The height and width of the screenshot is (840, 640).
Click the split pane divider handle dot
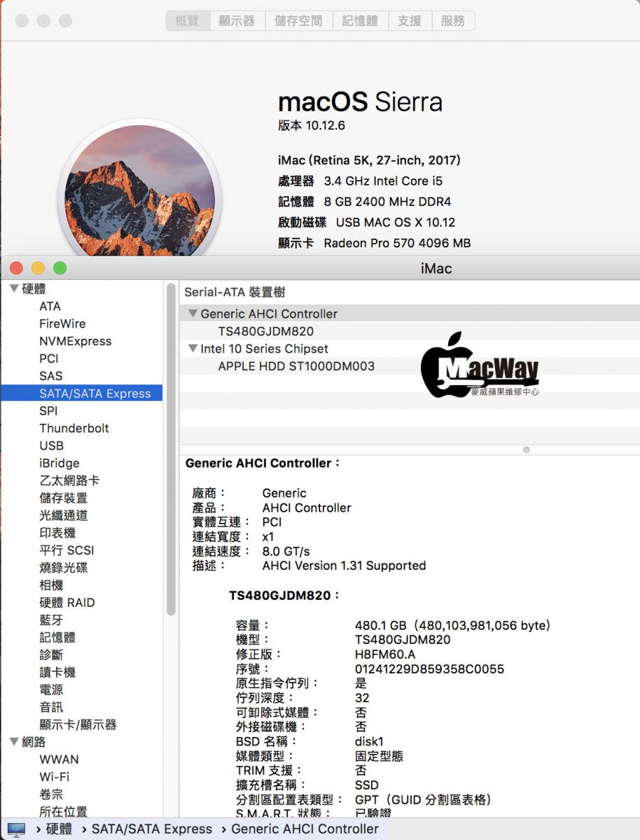[x=527, y=450]
